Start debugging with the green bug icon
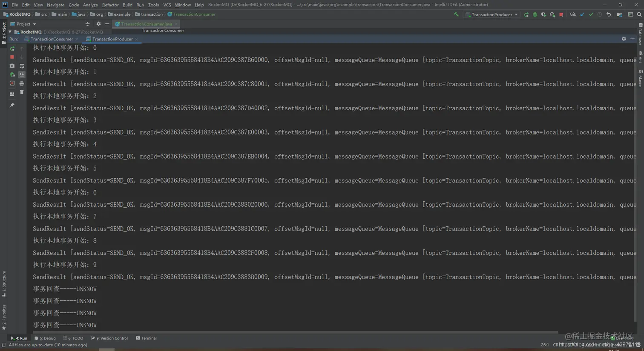 [x=535, y=14]
